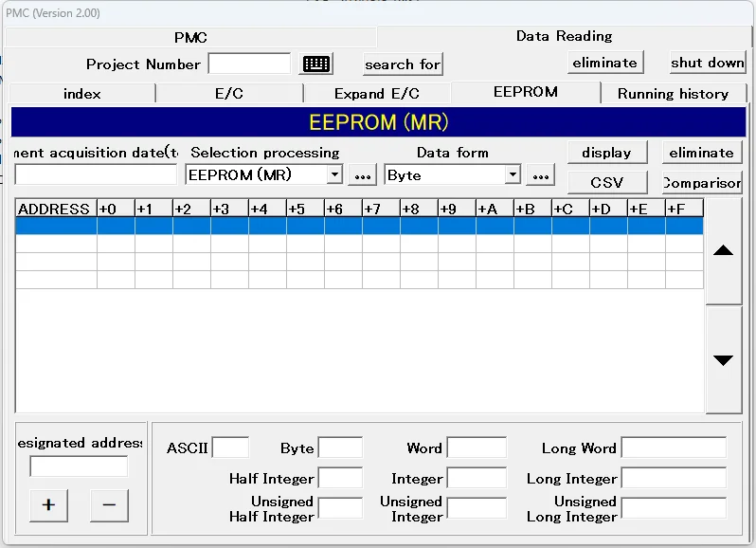
Task: Click the Integer value field
Action: coord(477,478)
